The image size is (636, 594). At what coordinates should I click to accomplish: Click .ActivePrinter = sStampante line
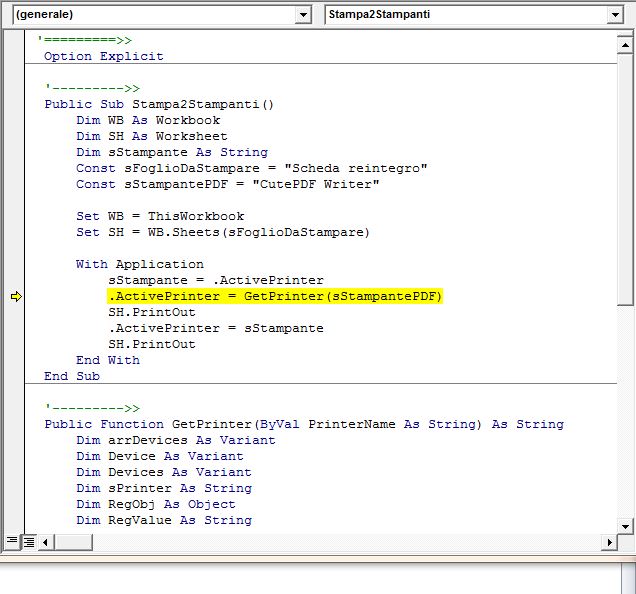pyautogui.click(x=216, y=328)
